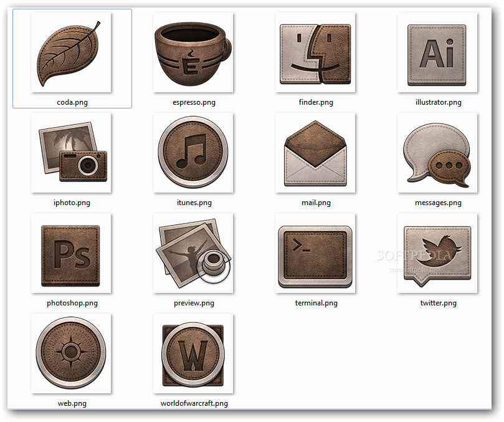Click the photoshop.png file name label
Image resolution: width=504 pixels, height=422 pixels.
click(72, 304)
